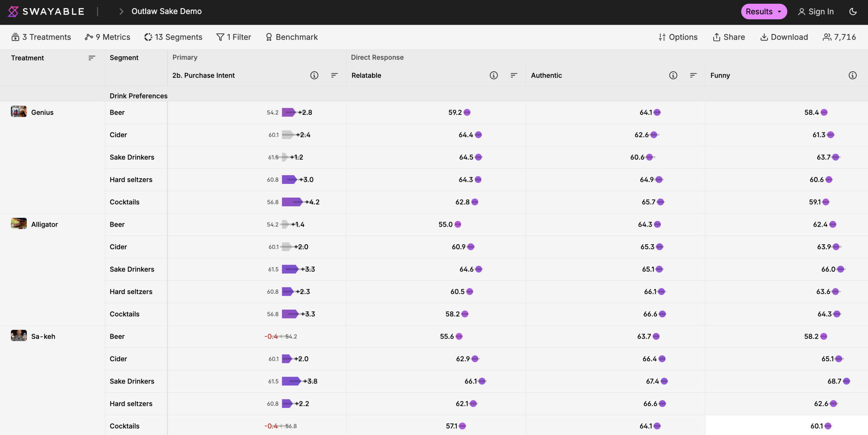Open the 9 Metrics menu
The width and height of the screenshot is (868, 435).
[107, 37]
